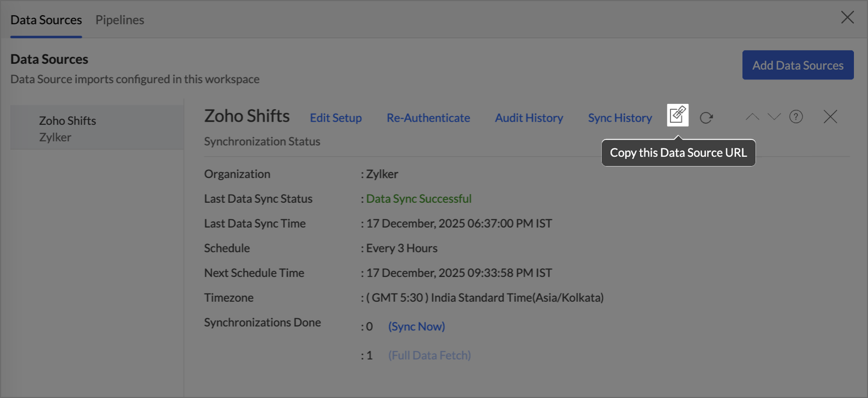Click the refresh icon beside Sync History

[706, 117]
